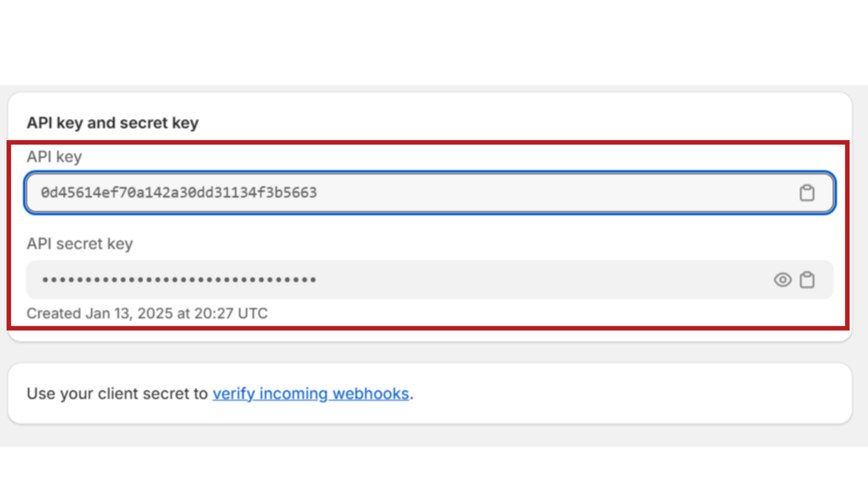
Task: Reveal the API secret key with eye icon
Action: point(783,280)
